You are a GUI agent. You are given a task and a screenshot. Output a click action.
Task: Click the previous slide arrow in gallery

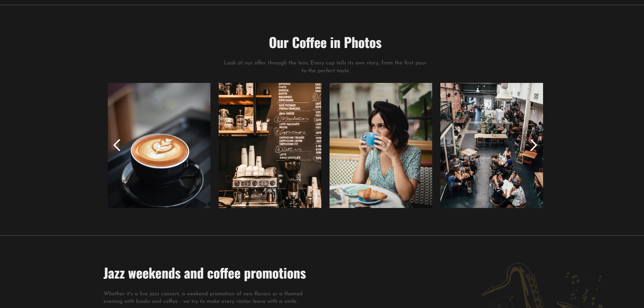pos(117,145)
